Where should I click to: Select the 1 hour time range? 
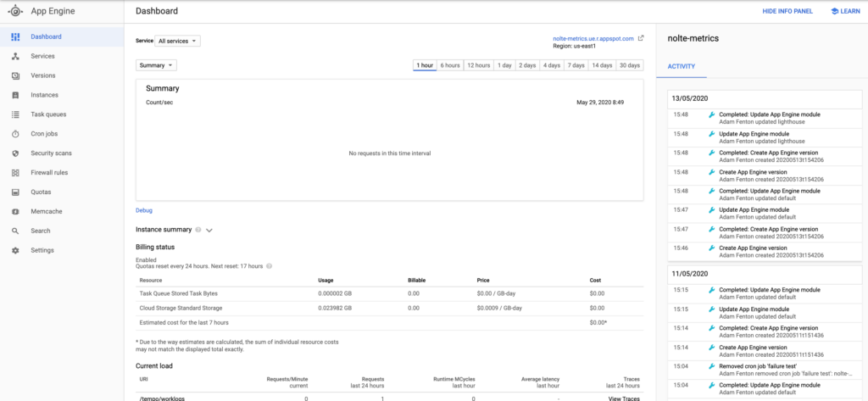[x=425, y=65]
